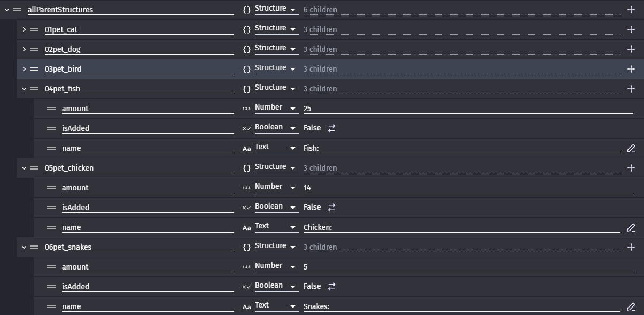Expand the 01pet_cat structure
The width and height of the screenshot is (644, 315).
click(24, 29)
